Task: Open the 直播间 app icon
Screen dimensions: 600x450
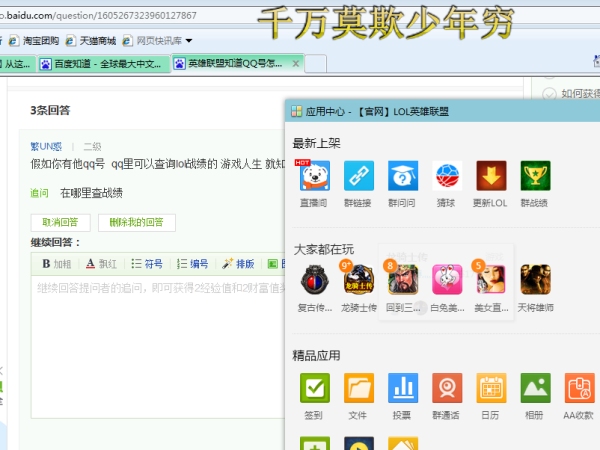Action: [x=315, y=176]
